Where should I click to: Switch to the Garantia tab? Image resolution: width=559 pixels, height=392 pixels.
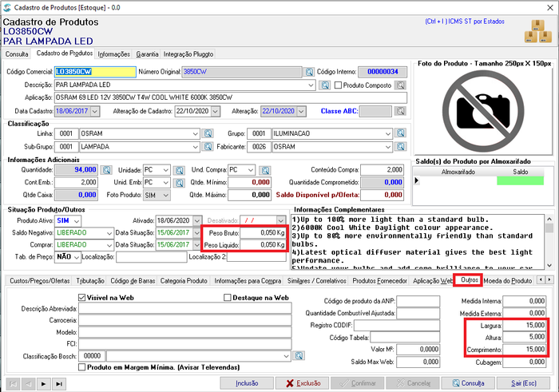(147, 54)
